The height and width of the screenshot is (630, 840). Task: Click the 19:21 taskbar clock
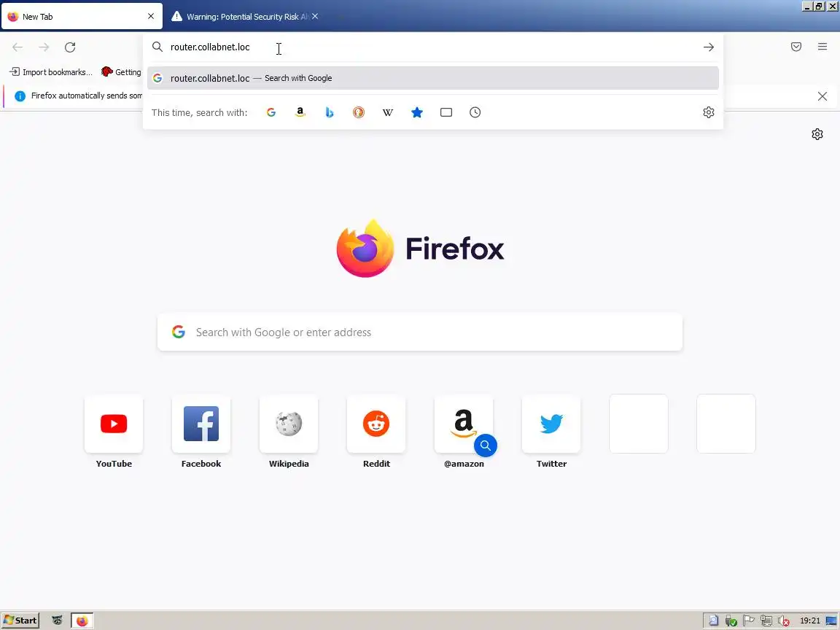tap(809, 621)
